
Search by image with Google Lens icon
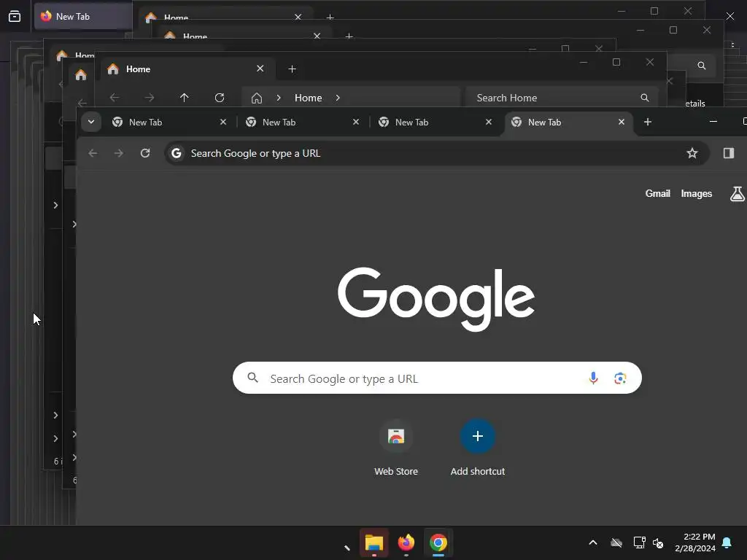(620, 378)
